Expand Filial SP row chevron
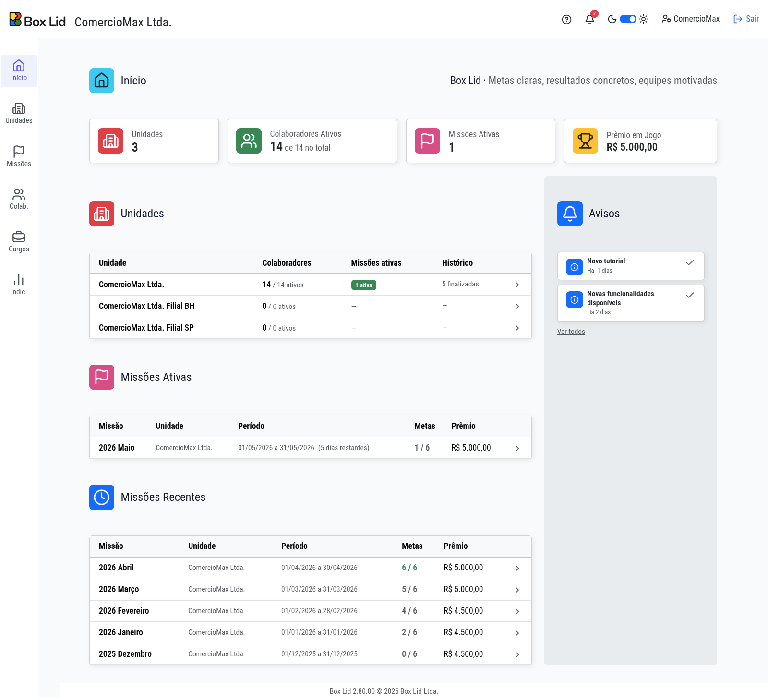The image size is (768, 700). coord(517,328)
